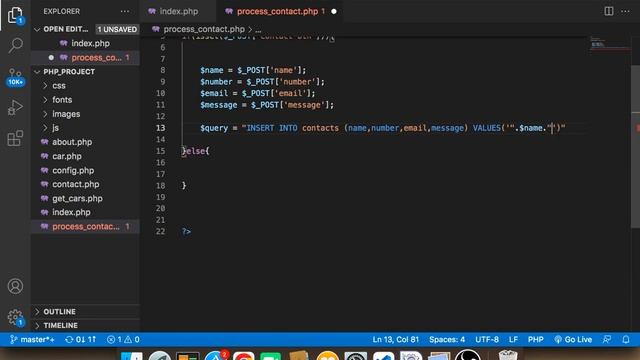Open Source Control view with 10K+ badge
This screenshot has width=640, height=360.
tap(16, 77)
